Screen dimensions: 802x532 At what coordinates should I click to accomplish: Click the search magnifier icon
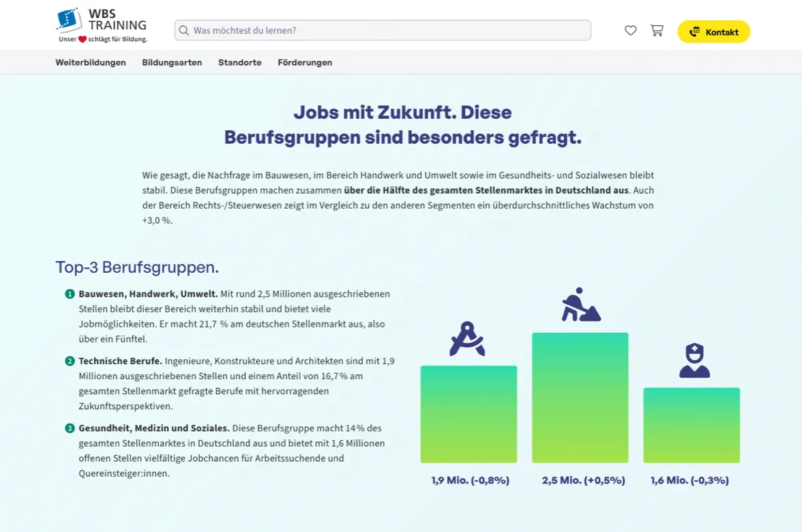tap(183, 31)
